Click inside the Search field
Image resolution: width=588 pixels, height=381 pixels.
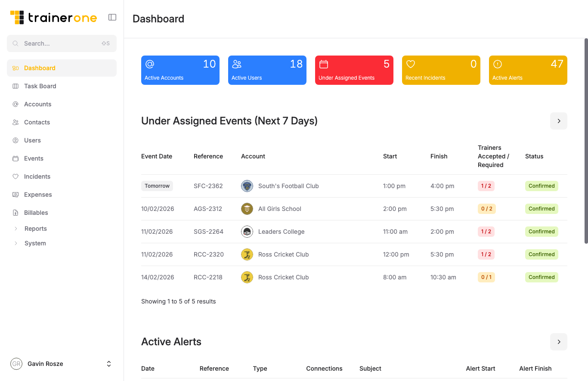pyautogui.click(x=60, y=43)
